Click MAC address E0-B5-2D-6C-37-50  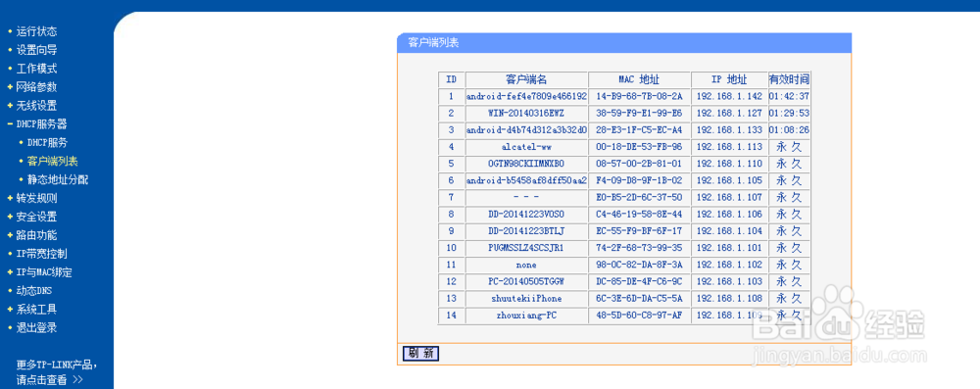point(639,198)
